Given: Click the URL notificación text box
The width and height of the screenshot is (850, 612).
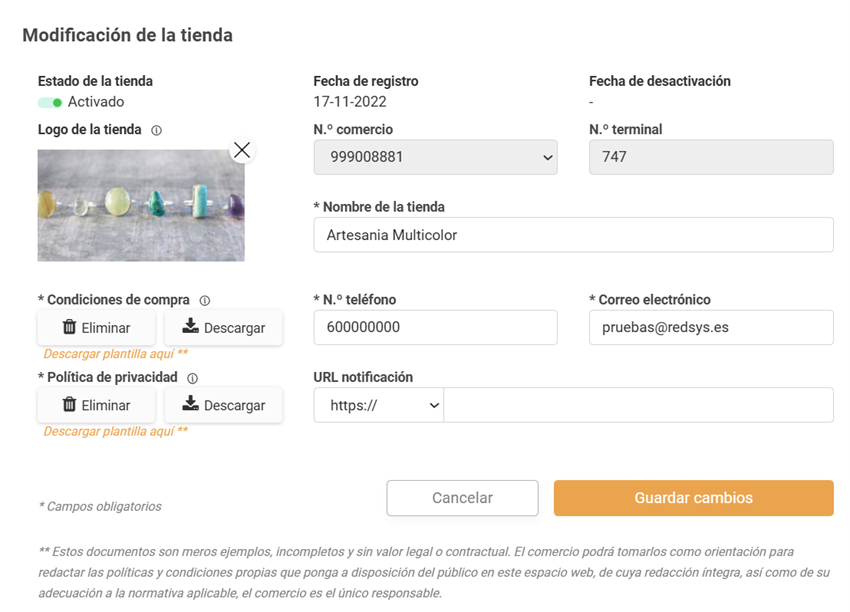Looking at the screenshot, I should click(x=638, y=405).
